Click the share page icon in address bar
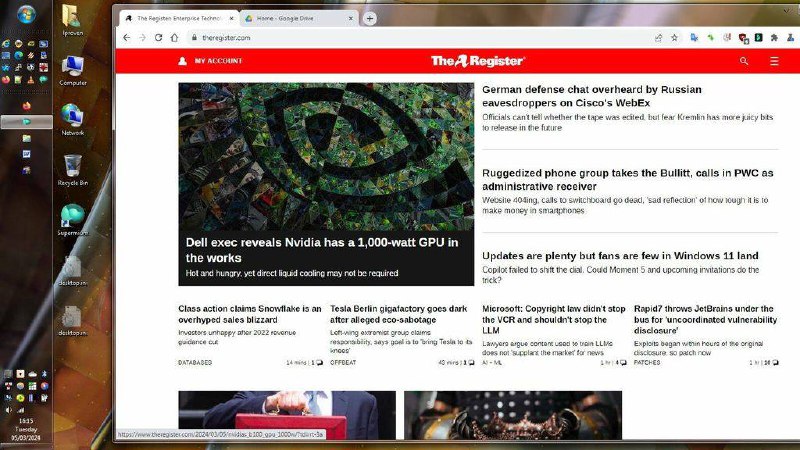 (x=658, y=38)
